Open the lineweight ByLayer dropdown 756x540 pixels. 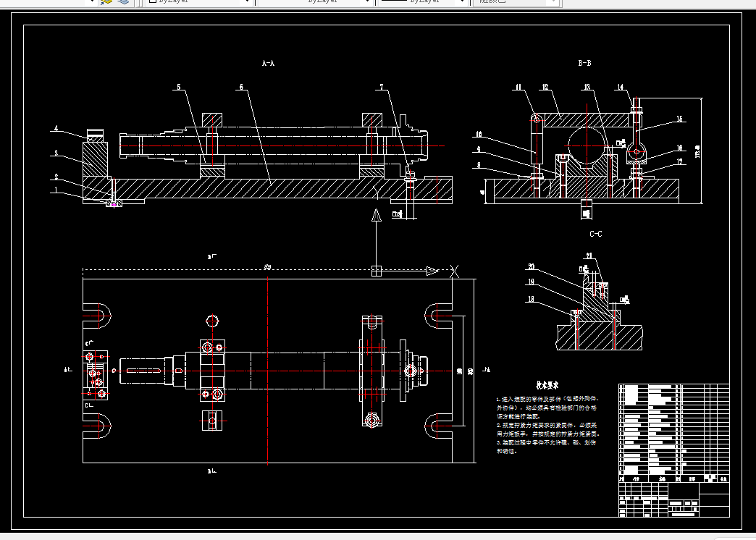coord(424,2)
